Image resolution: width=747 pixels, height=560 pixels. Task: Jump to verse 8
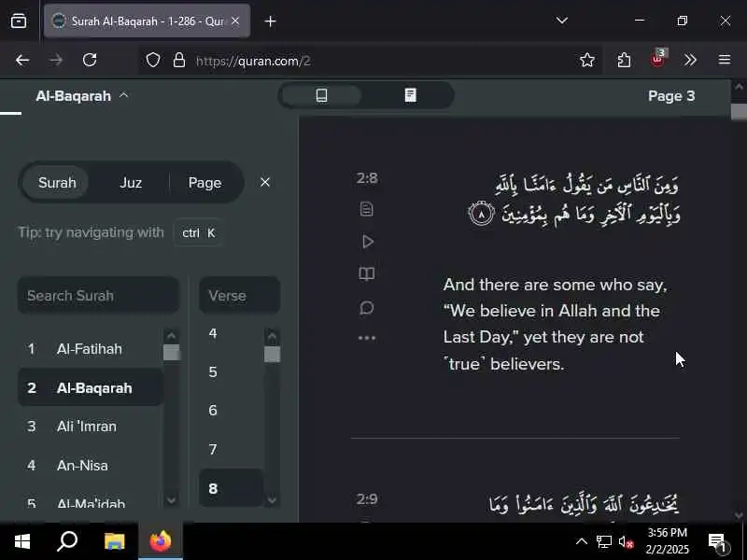(231, 488)
